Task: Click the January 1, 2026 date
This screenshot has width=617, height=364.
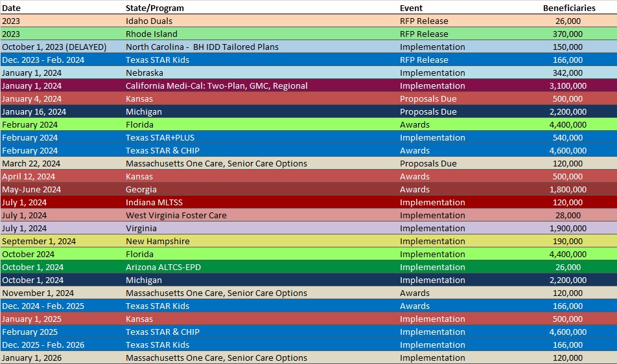Action: pyautogui.click(x=32, y=358)
